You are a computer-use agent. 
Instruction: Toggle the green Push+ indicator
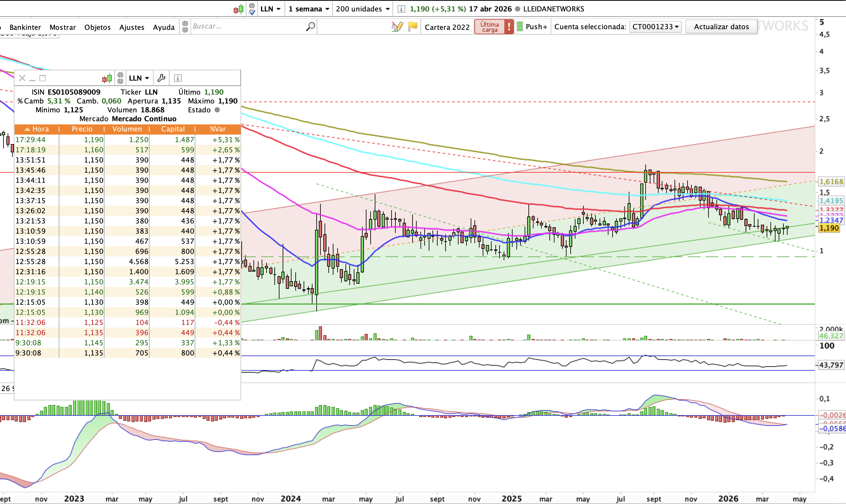pyautogui.click(x=520, y=26)
